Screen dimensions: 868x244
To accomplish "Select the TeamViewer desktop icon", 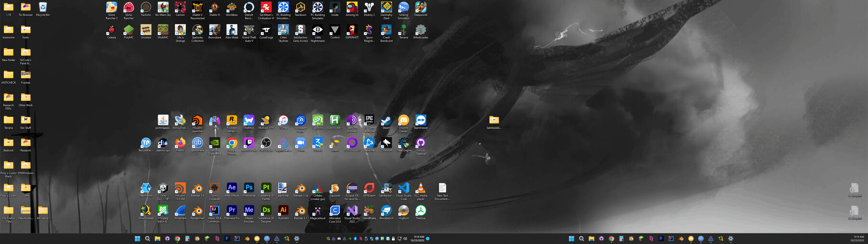I will click(x=420, y=122).
